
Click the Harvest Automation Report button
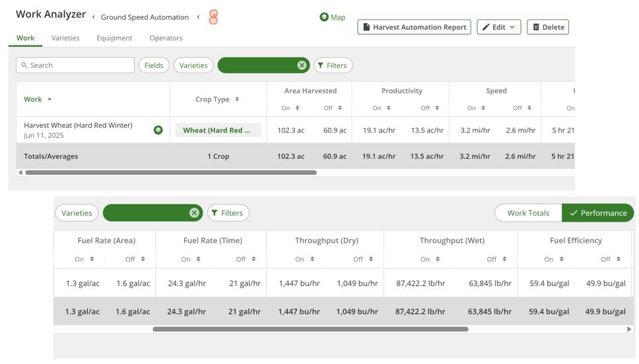414,27
